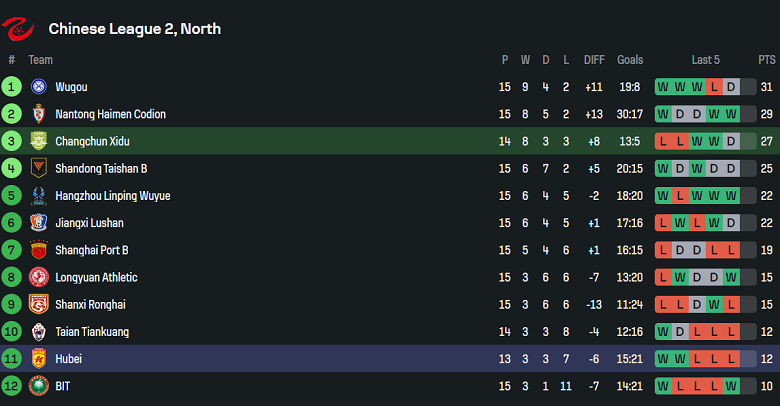Click the Chinese League 2 logo icon
Image resolution: width=780 pixels, height=406 pixels.
coord(20,28)
